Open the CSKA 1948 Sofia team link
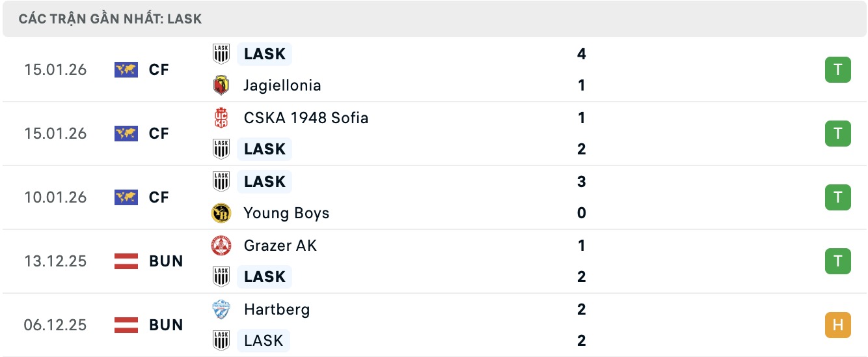Screen dimensions: 868x357 pos(306,118)
